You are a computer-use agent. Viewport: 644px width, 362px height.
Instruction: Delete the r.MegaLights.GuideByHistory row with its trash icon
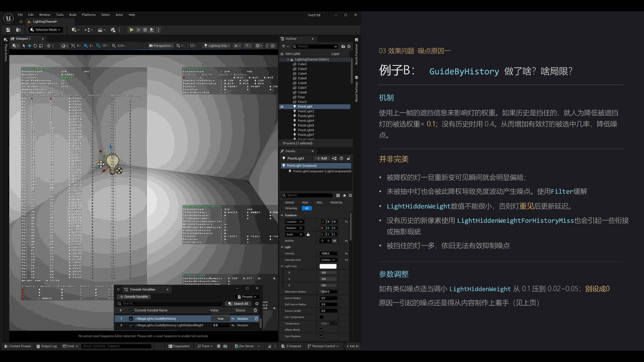click(256, 319)
